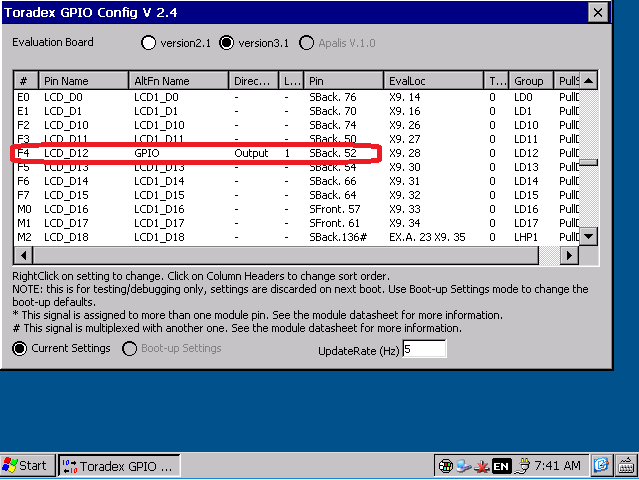Screen dimensions: 639x480
Task: Click the show desktop icon in taskbar
Action: [x=601, y=465]
